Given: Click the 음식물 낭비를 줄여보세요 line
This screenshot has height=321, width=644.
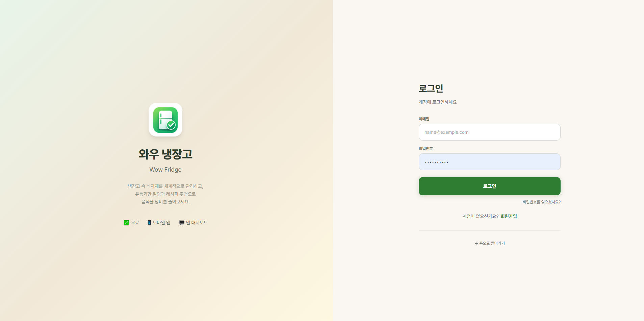Looking at the screenshot, I should tap(165, 202).
